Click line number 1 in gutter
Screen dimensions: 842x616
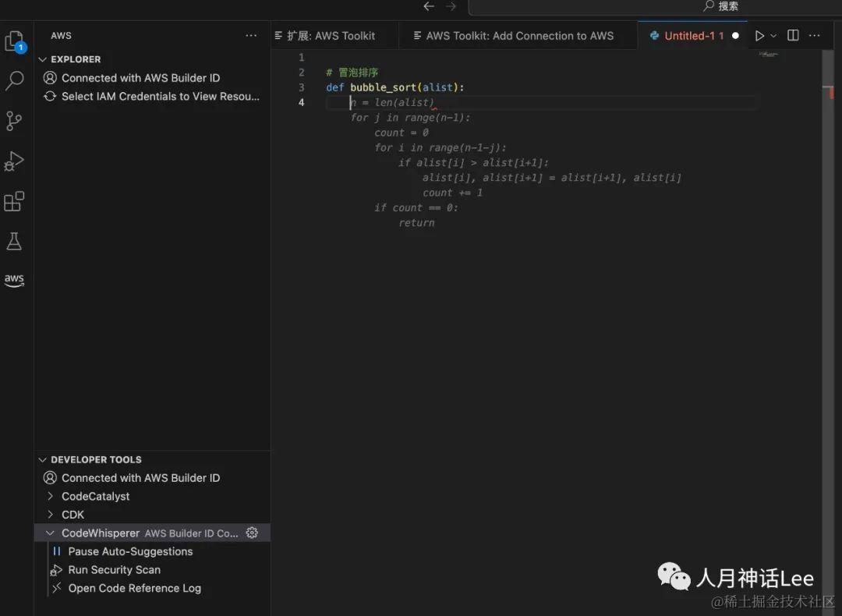click(x=301, y=57)
